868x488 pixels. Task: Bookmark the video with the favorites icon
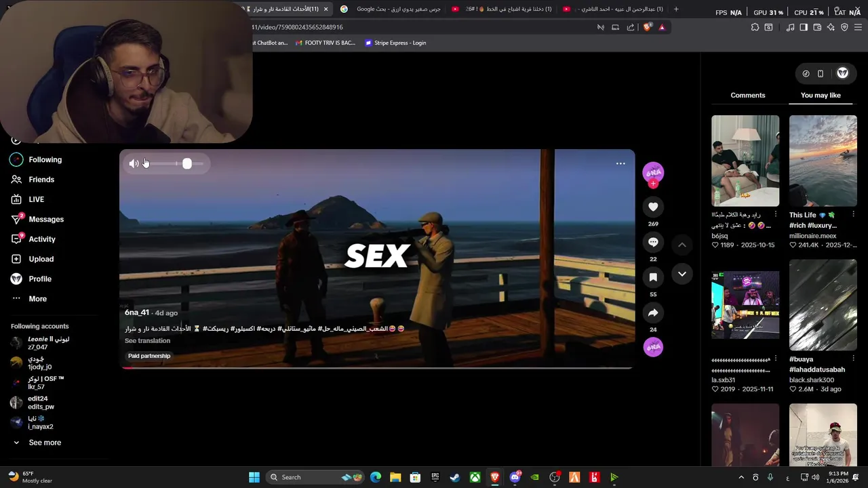click(653, 277)
